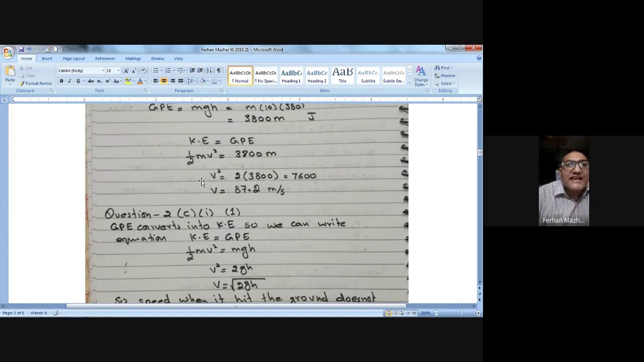The image size is (644, 362).
Task: Apply strikethrough to text
Action: pyautogui.click(x=91, y=81)
